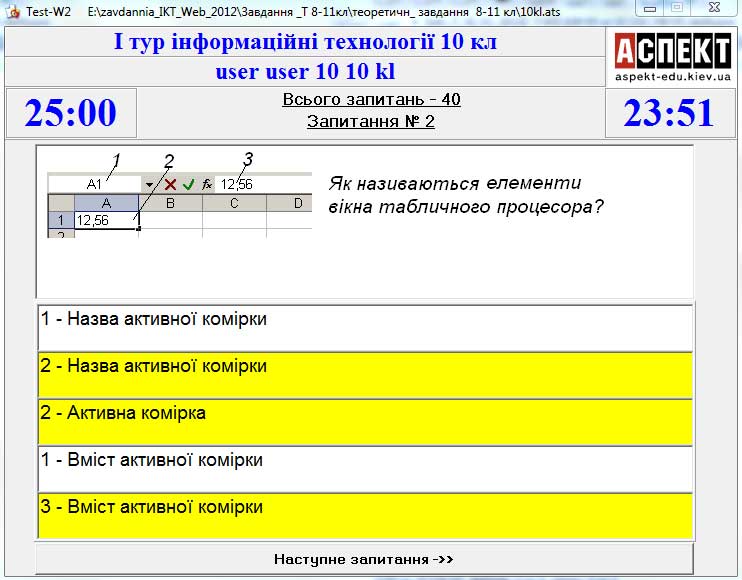Click the "Всього запитань - 40" label
The image size is (742, 580).
(x=371, y=100)
